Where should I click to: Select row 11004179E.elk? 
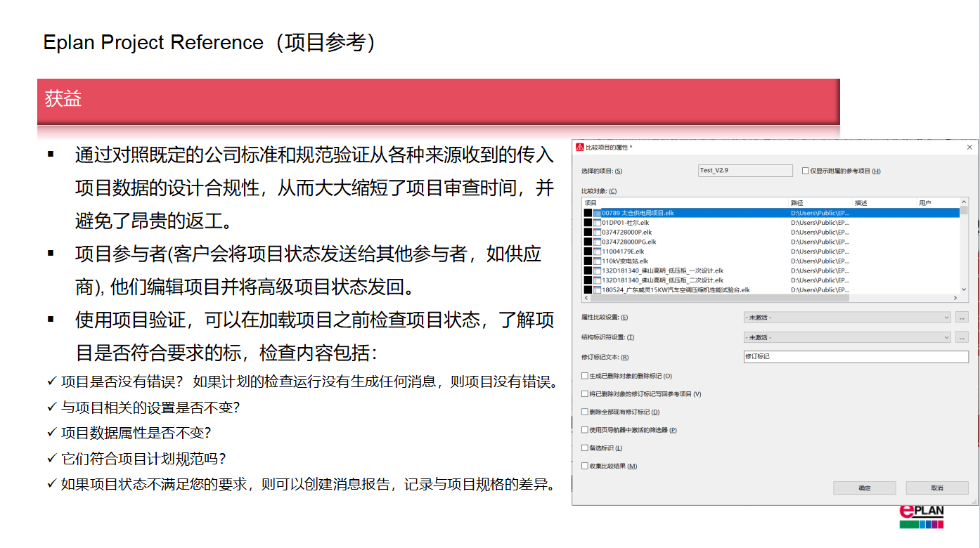tap(771, 252)
